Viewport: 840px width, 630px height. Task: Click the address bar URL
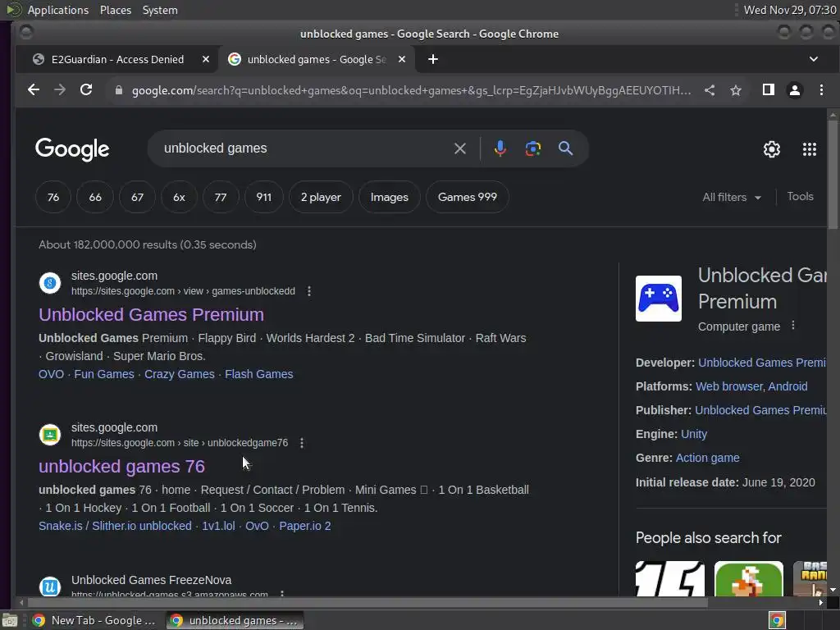(412, 90)
